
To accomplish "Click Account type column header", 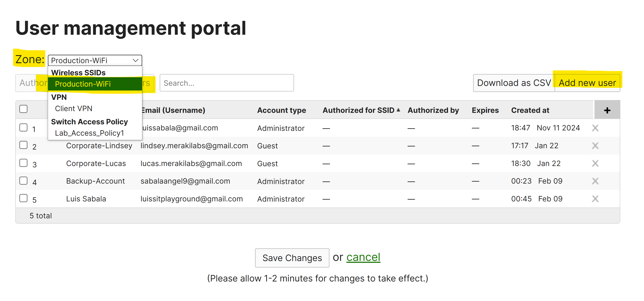I will pos(281,110).
